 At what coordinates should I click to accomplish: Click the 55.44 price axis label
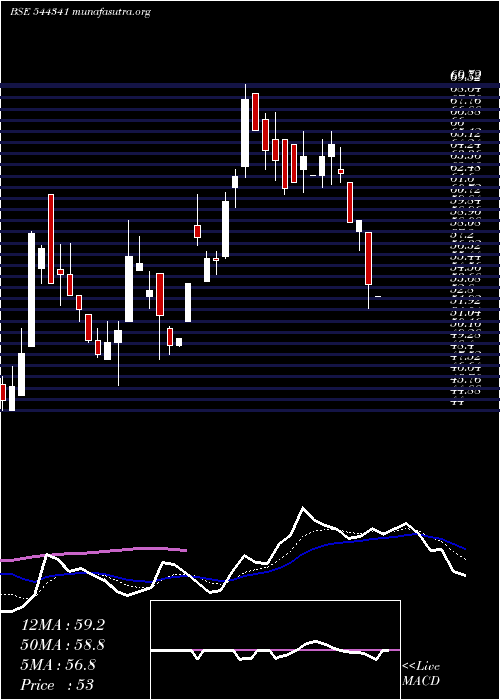[x=465, y=257]
